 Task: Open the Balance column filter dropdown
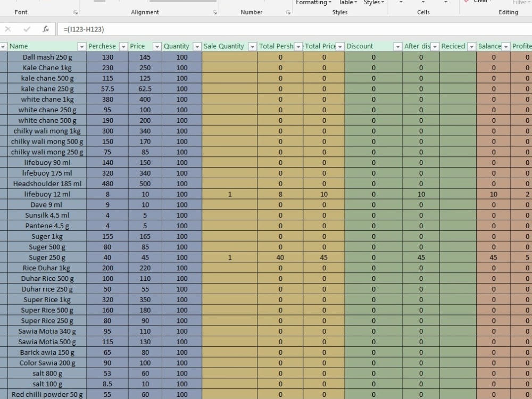coord(506,46)
